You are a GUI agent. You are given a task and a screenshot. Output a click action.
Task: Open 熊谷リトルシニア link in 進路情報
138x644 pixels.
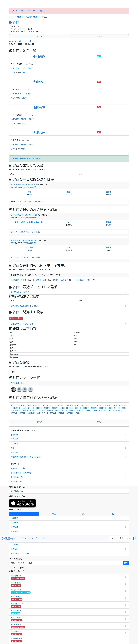click(x=61, y=280)
